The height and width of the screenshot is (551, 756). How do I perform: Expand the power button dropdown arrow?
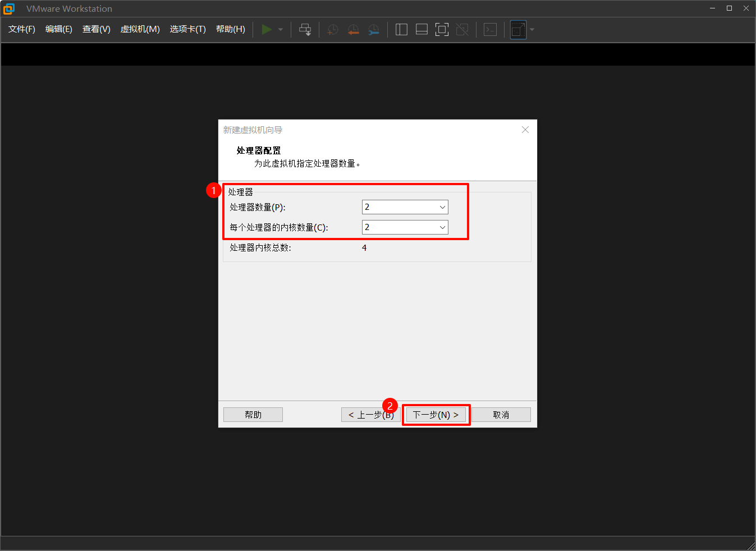(x=280, y=29)
